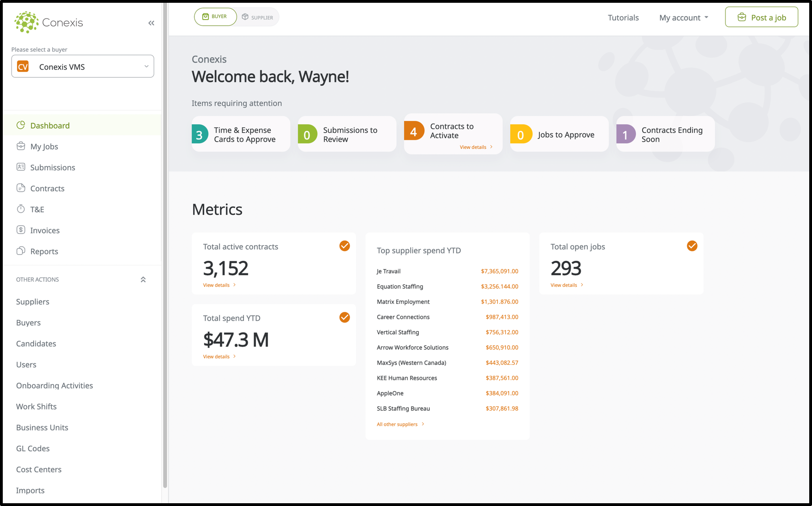Open the My account dropdown
This screenshot has height=506, width=812.
pyautogui.click(x=684, y=18)
